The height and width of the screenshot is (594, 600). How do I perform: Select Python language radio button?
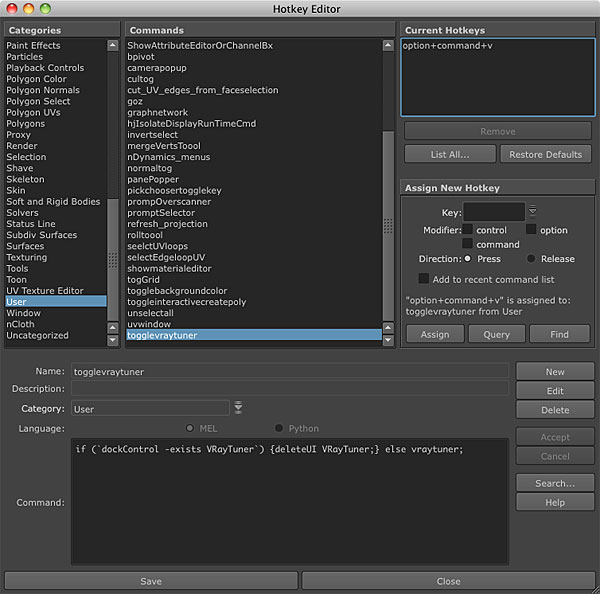(x=279, y=428)
